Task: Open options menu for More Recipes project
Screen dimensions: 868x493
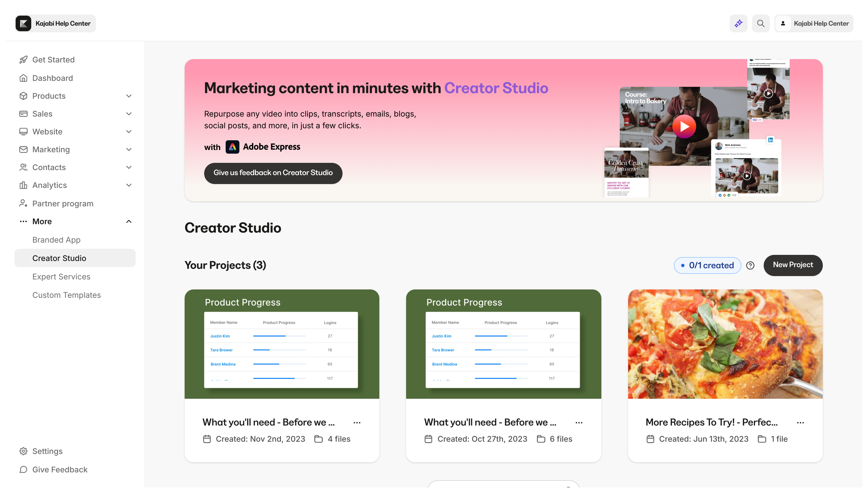Action: (x=800, y=422)
